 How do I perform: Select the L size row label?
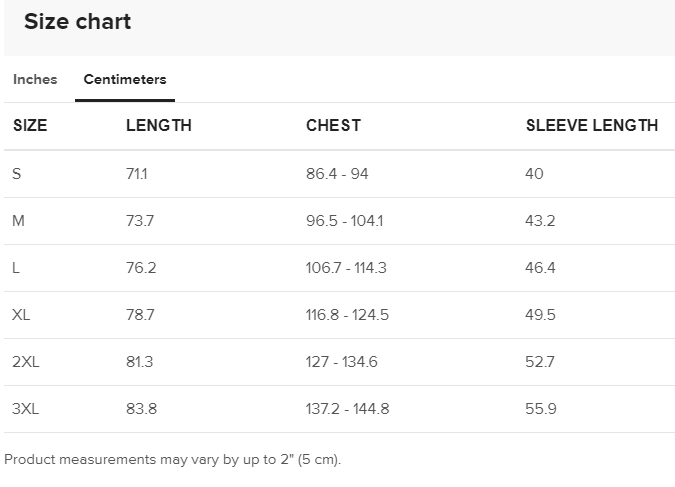pos(16,268)
